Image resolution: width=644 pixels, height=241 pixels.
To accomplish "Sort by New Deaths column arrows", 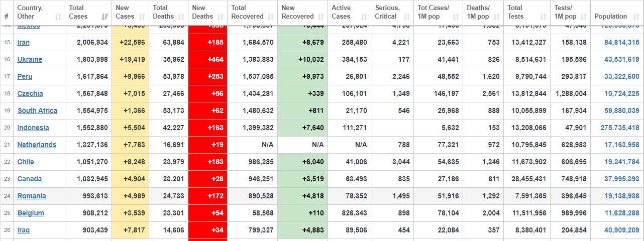I will (x=221, y=17).
